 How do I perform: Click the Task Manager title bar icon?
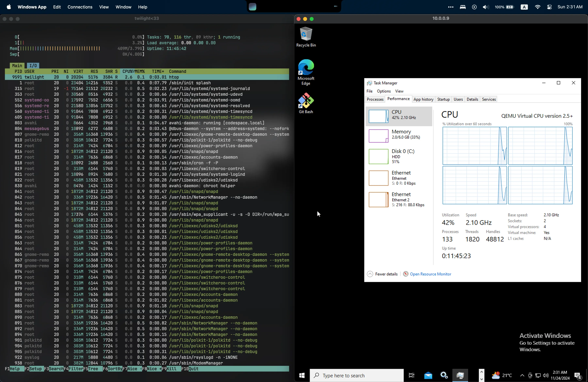[369, 83]
